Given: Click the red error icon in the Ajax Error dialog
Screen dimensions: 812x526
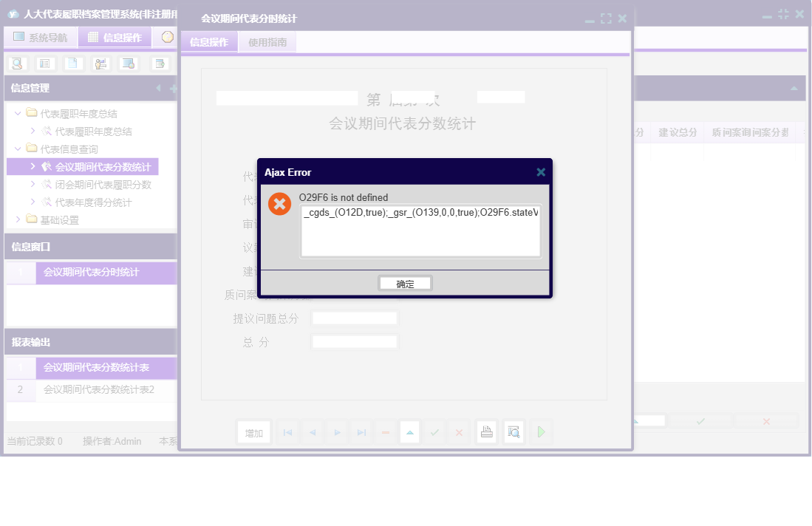Looking at the screenshot, I should click(279, 204).
